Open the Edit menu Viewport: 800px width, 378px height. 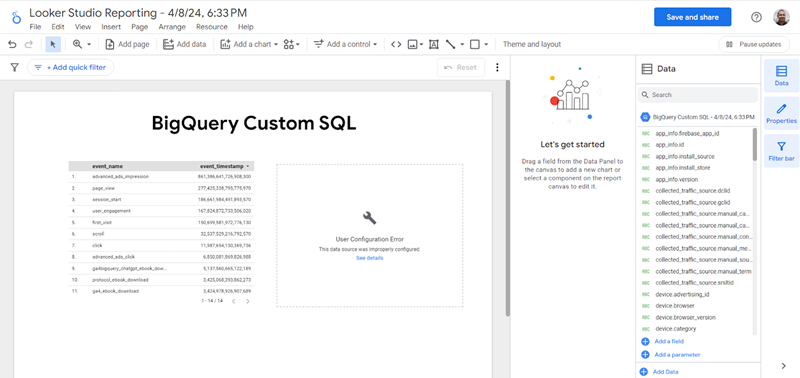pyautogui.click(x=58, y=27)
